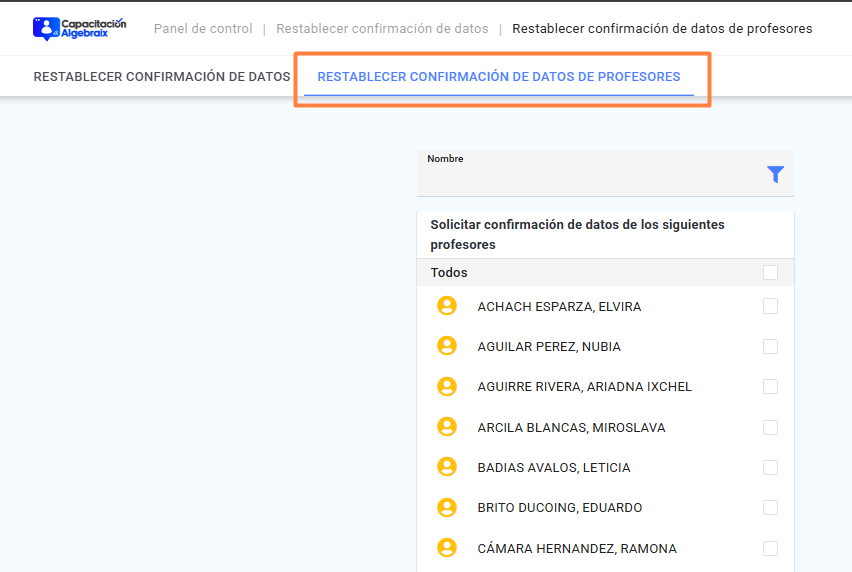Click the blue filter funnel icon
The image size is (852, 572).
775,174
